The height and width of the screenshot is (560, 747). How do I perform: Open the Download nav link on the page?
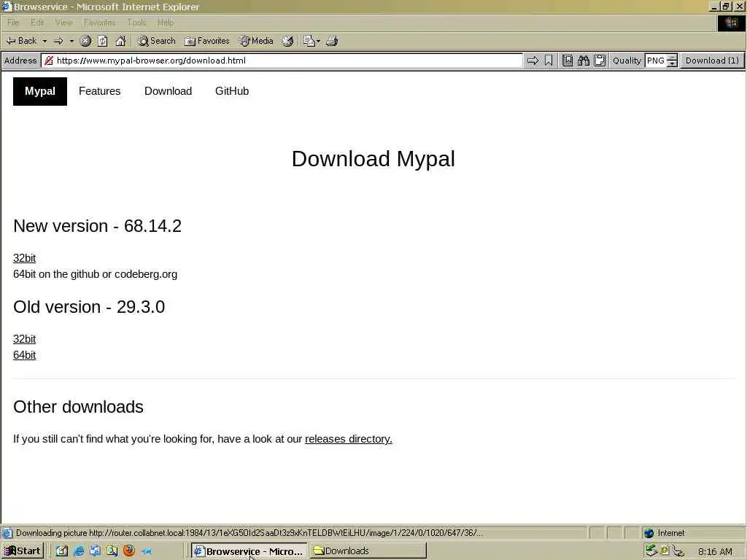coord(169,91)
